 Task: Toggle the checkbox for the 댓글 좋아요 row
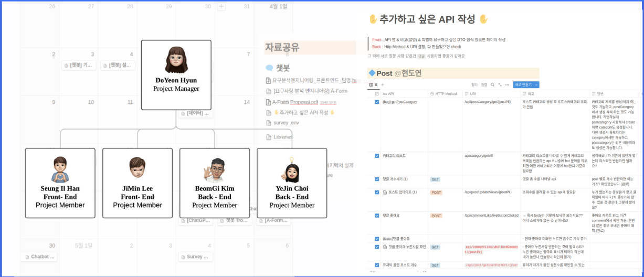coord(377,216)
